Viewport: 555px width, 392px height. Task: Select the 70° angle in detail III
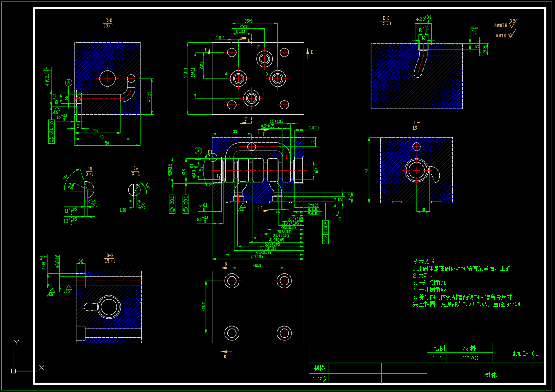(x=66, y=177)
